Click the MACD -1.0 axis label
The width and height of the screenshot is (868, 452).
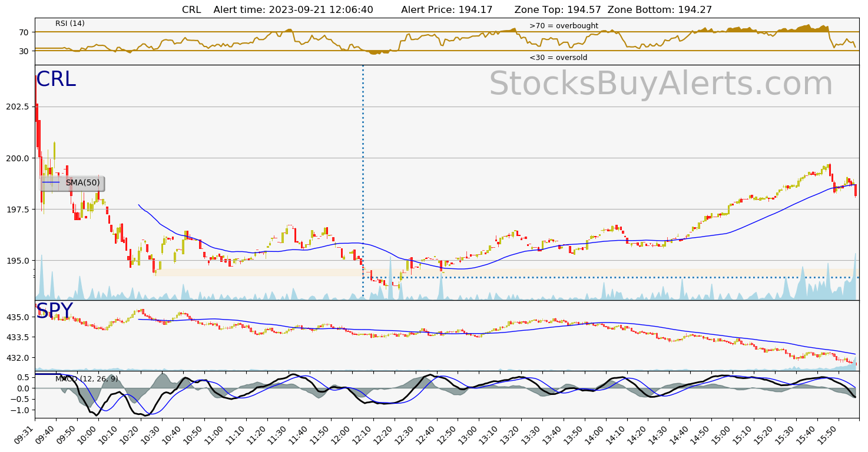[x=19, y=410]
